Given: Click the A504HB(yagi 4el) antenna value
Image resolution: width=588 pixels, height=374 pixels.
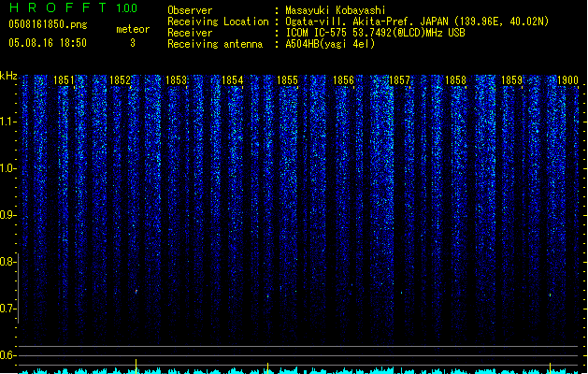Looking at the screenshot, I should [x=330, y=44].
